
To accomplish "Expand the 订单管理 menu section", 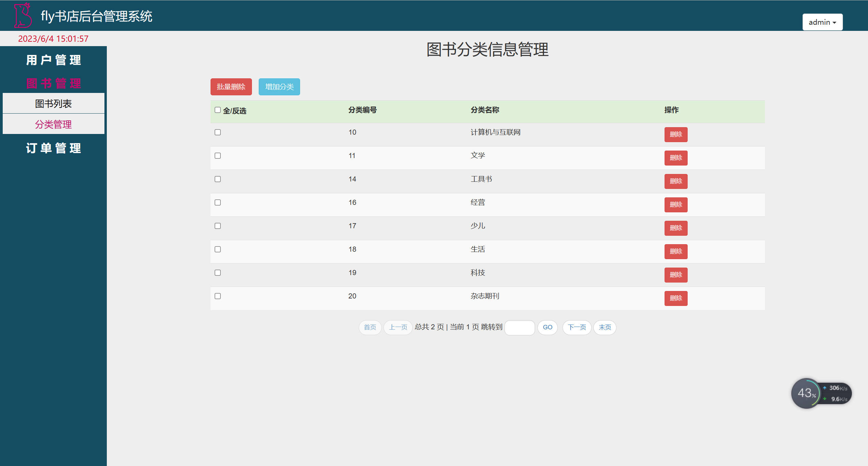I will click(x=53, y=148).
